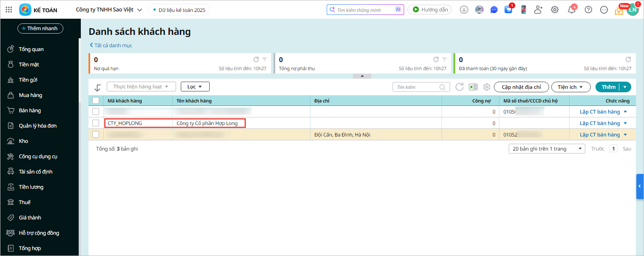The width and height of the screenshot is (644, 256).
Task: Tick the CTY_HOPLONG row checkbox
Action: tap(96, 123)
